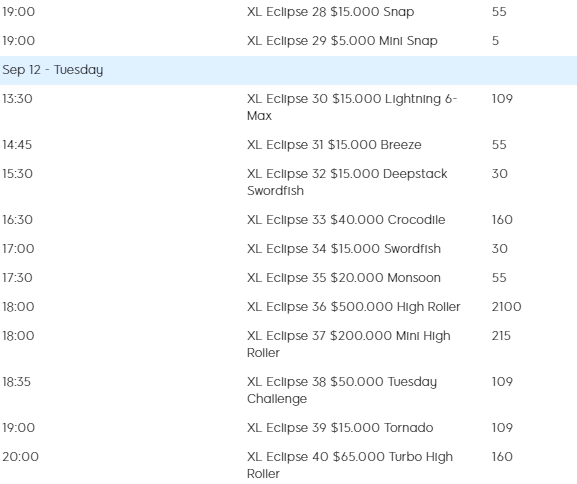Select the 20:00 start time
The width and height of the screenshot is (577, 484).
pos(20,457)
